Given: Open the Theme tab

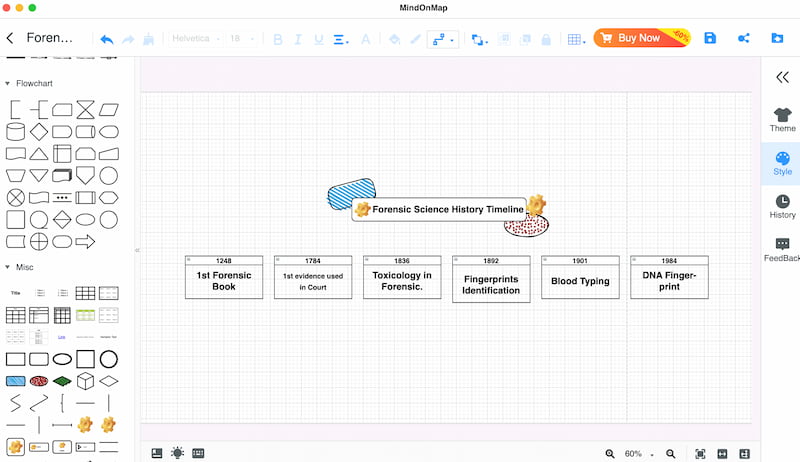Looking at the screenshot, I should click(782, 120).
